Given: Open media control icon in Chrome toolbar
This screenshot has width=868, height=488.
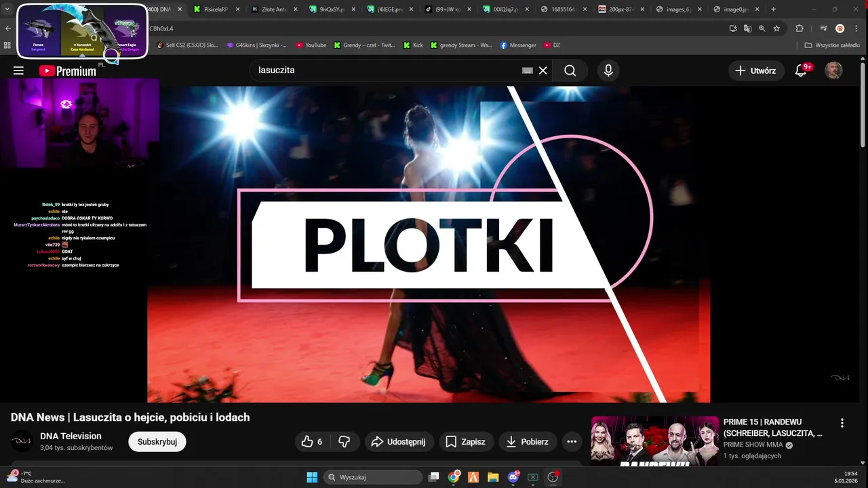Looking at the screenshot, I should (823, 28).
